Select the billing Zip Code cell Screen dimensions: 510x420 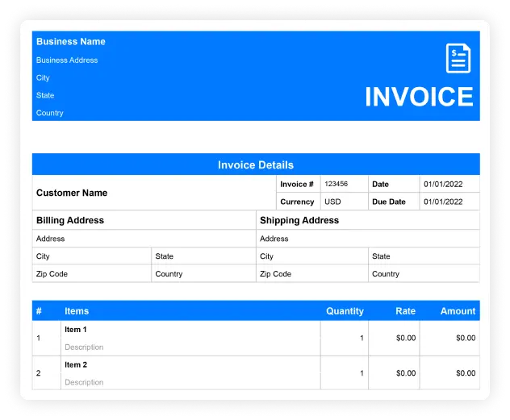pyautogui.click(x=92, y=274)
